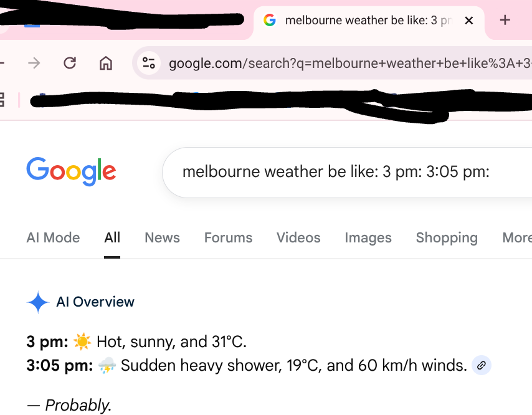Click the Google logo to go home
Viewport: 532px width, 415px height.
point(70,171)
